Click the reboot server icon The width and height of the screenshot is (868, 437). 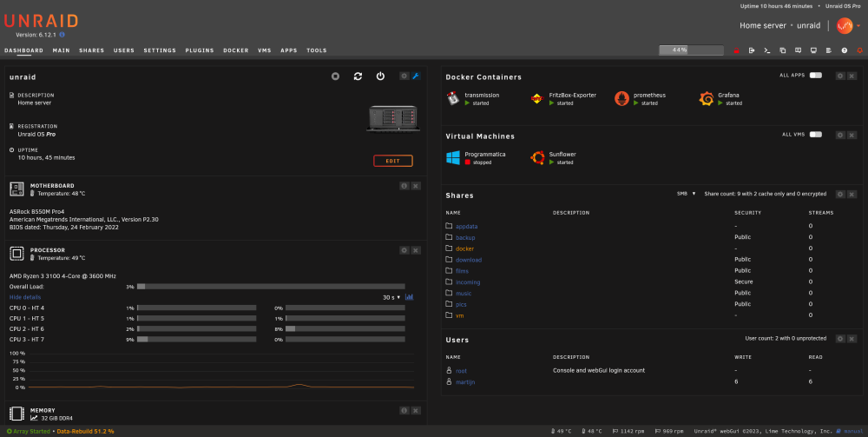click(358, 76)
